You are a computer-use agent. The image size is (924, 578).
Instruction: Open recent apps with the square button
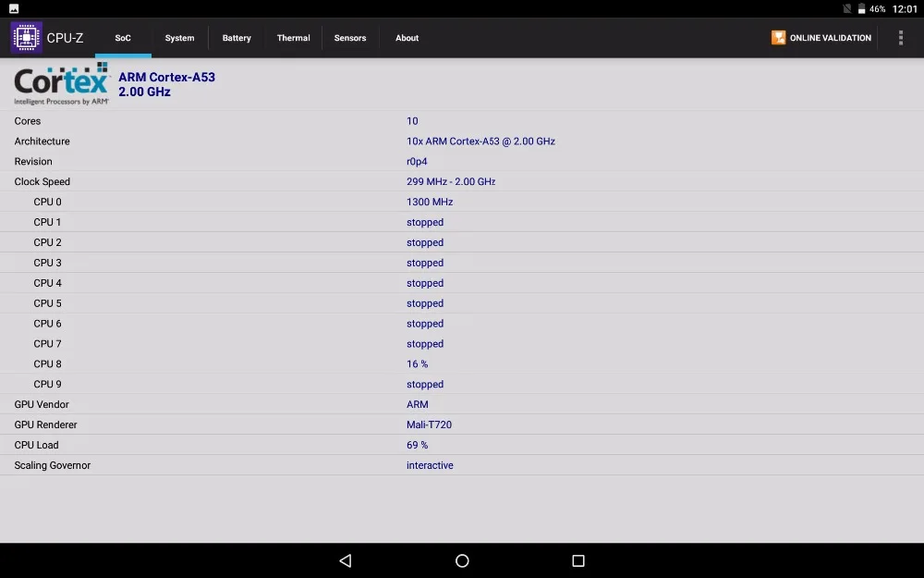pyautogui.click(x=578, y=560)
